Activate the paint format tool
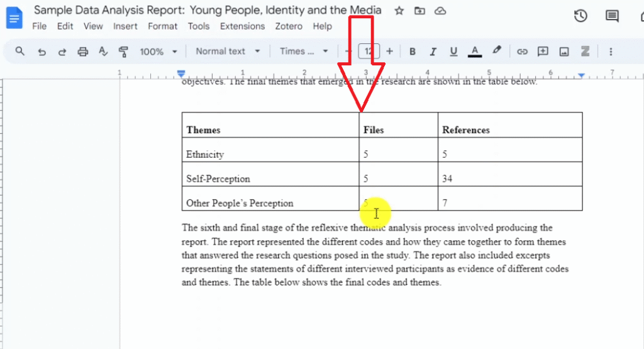644x349 pixels. click(x=123, y=52)
